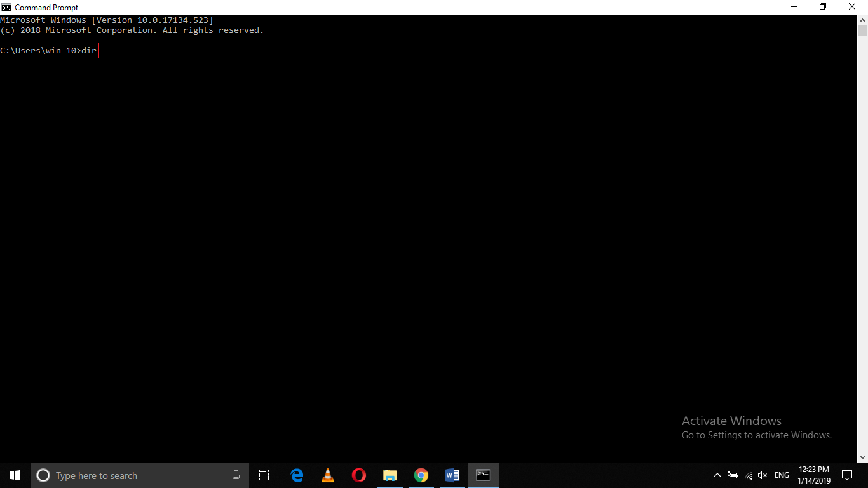Viewport: 868px width, 488px height.
Task: View Wi-Fi network status
Action: pyautogui.click(x=749, y=475)
